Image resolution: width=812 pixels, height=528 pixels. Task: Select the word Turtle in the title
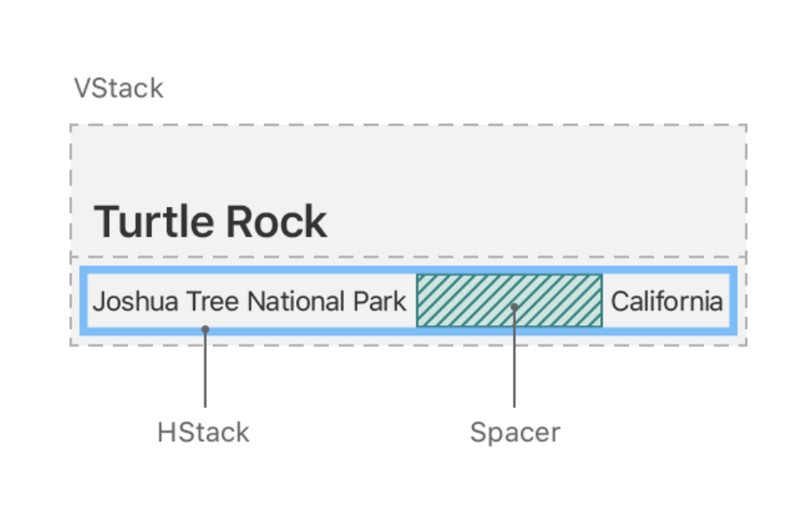[x=155, y=221]
